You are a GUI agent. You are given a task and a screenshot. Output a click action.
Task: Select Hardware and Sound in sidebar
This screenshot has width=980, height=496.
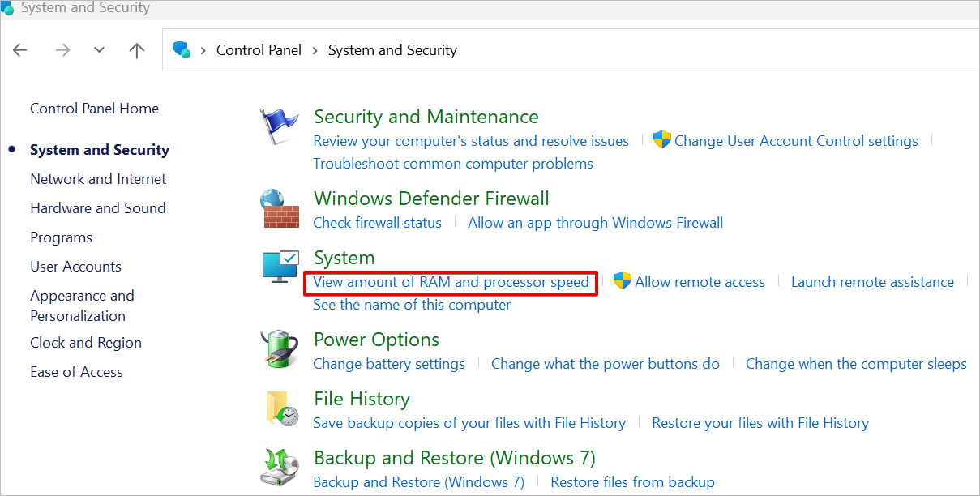pyautogui.click(x=98, y=208)
